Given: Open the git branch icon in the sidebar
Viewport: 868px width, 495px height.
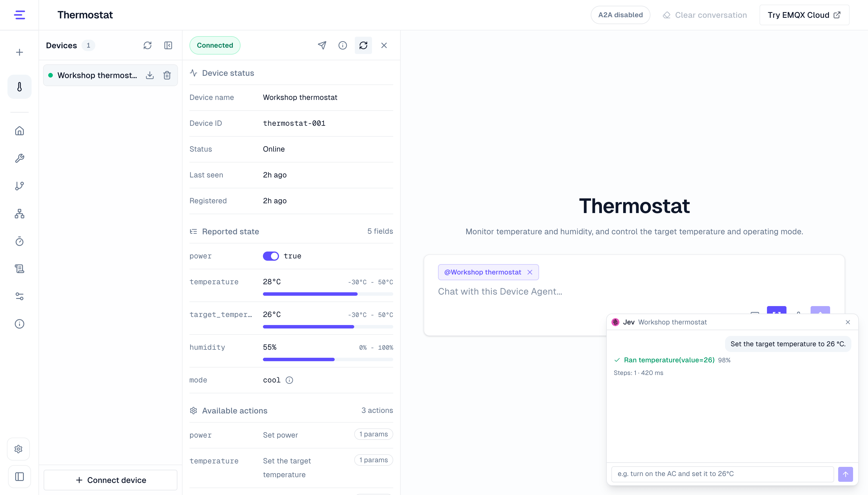Looking at the screenshot, I should (x=19, y=186).
